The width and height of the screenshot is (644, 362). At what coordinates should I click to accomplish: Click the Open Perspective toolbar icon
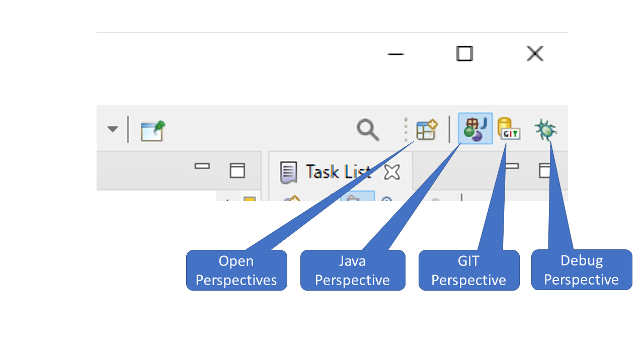click(427, 130)
